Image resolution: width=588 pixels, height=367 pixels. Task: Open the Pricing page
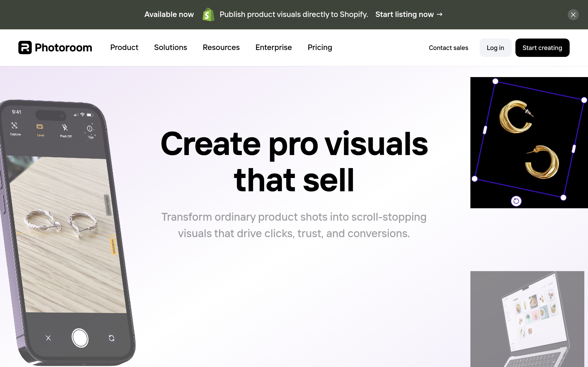pyautogui.click(x=319, y=47)
